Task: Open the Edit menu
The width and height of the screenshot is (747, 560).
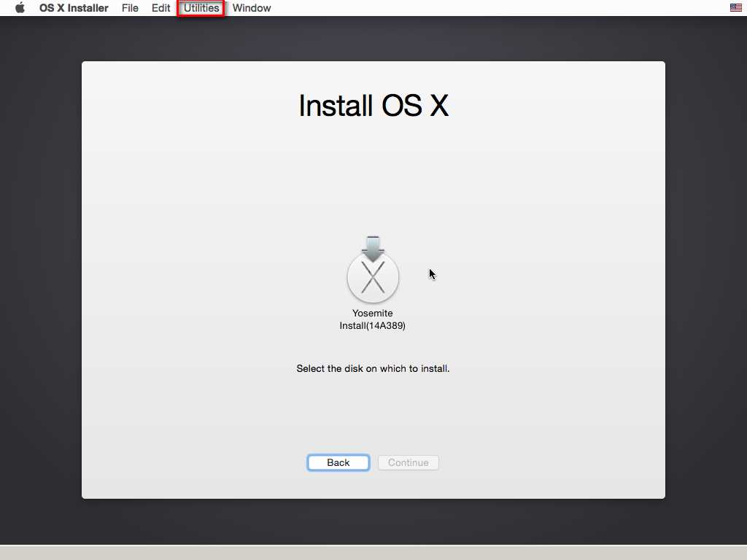Action: point(160,8)
